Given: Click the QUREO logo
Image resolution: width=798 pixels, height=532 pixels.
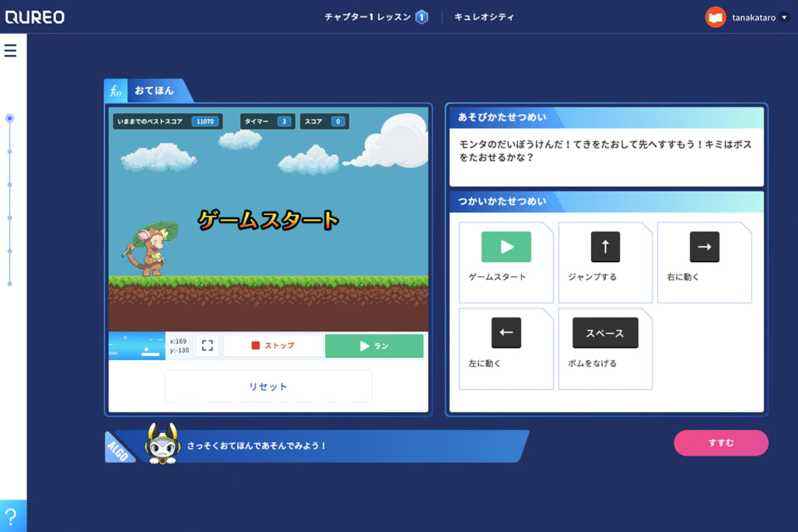Looking at the screenshot, I should (35, 17).
